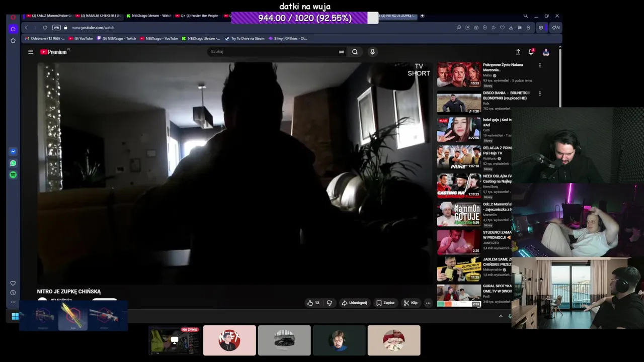Select the NA ŻYWO live screen participant tile
This screenshot has height=362, width=644.
point(174,340)
